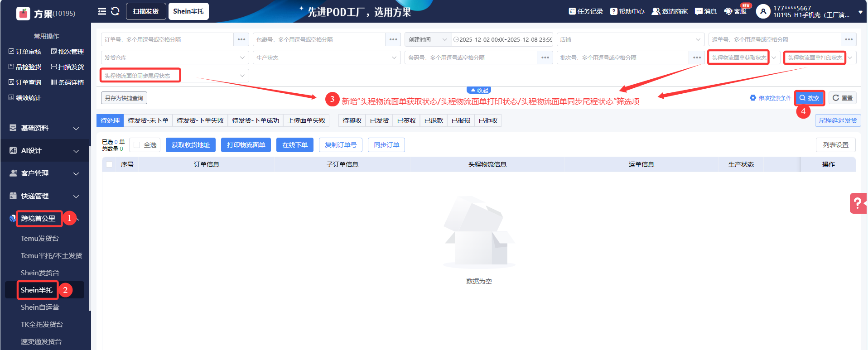Switch to 已签收 tab
868x350 pixels.
pos(406,120)
